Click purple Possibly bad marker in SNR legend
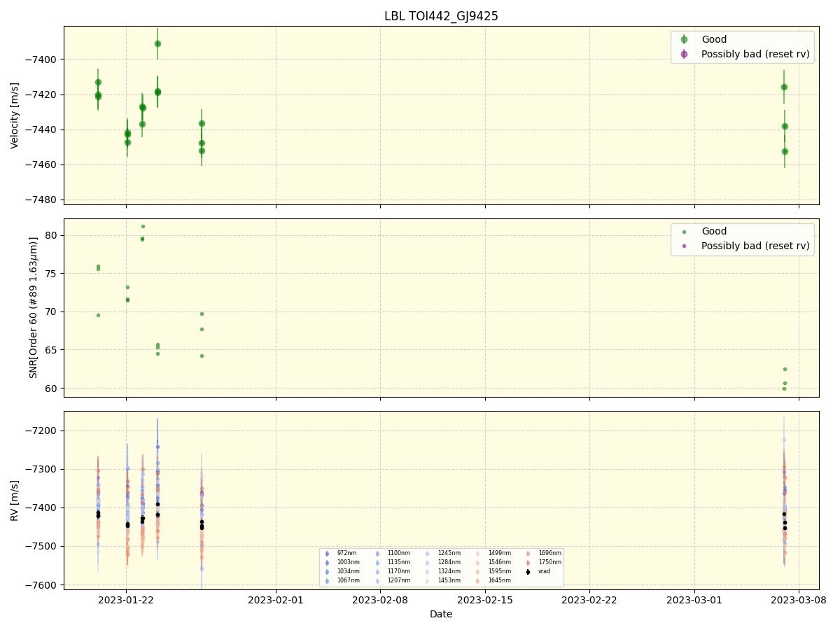The width and height of the screenshot is (840, 630). point(684,246)
